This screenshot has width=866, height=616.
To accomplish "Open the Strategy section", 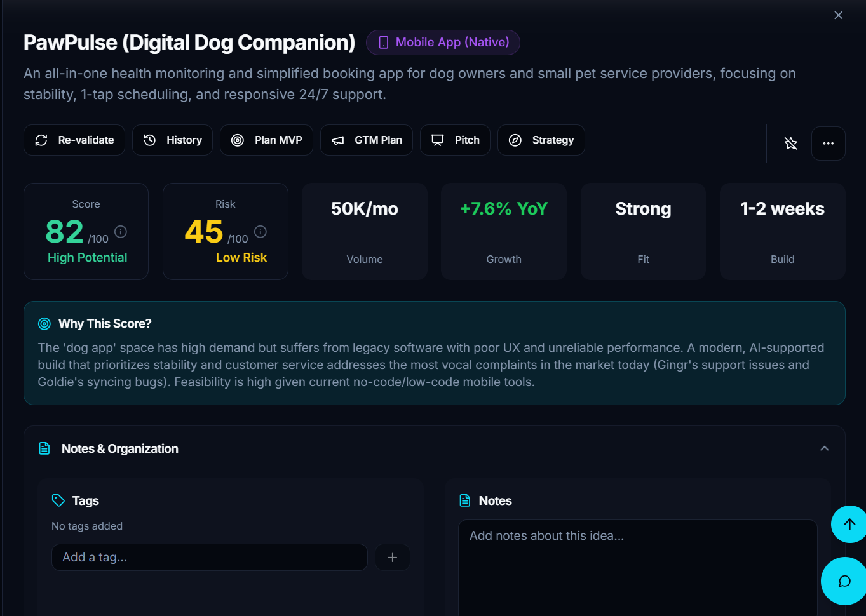I will tap(541, 140).
